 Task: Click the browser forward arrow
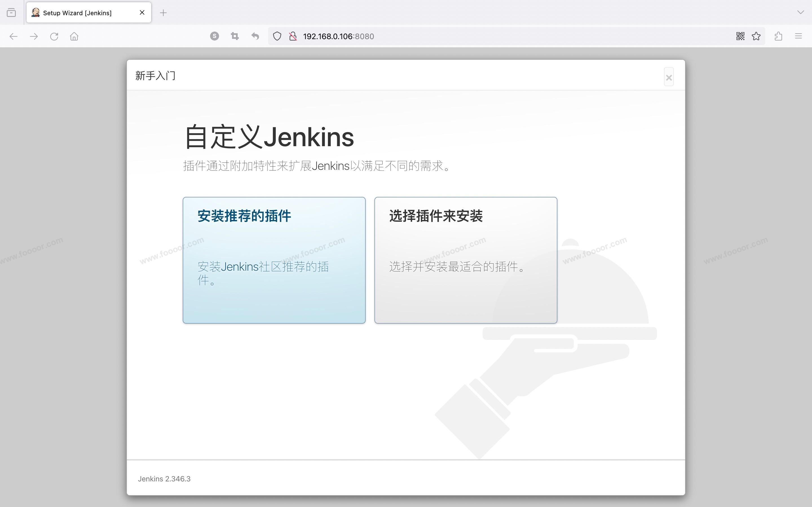point(34,36)
